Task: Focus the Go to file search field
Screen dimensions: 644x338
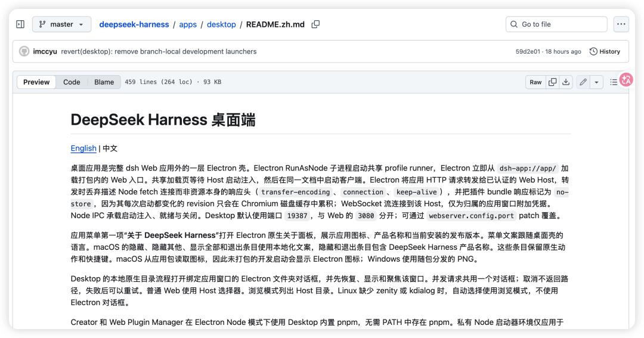Action: (x=556, y=24)
